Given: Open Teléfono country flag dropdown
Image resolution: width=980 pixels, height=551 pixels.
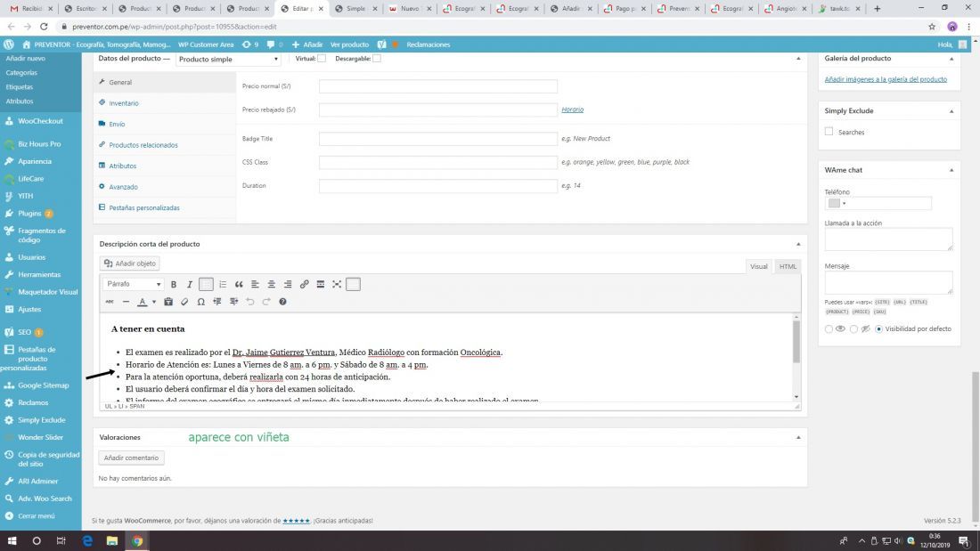Looking at the screenshot, I should coord(837,203).
